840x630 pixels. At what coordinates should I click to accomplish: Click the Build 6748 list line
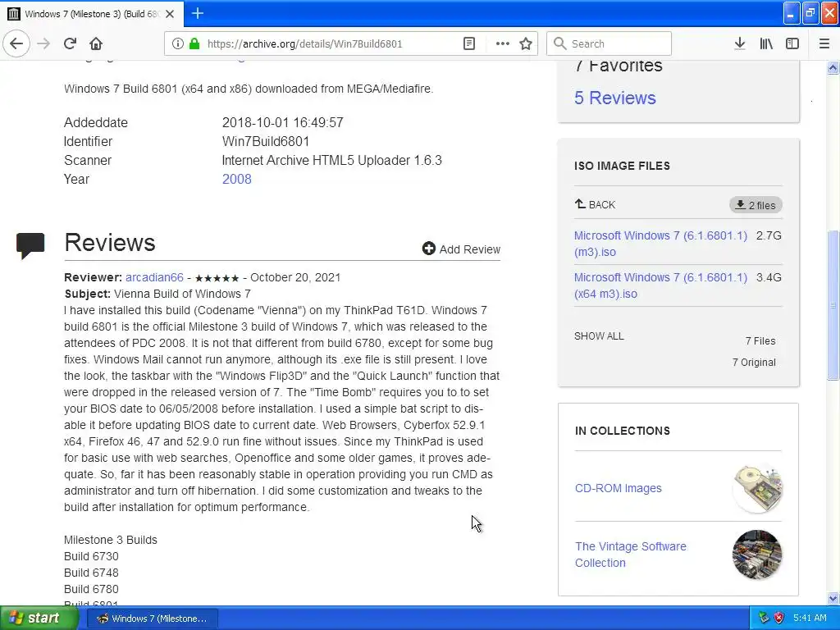[x=91, y=573]
